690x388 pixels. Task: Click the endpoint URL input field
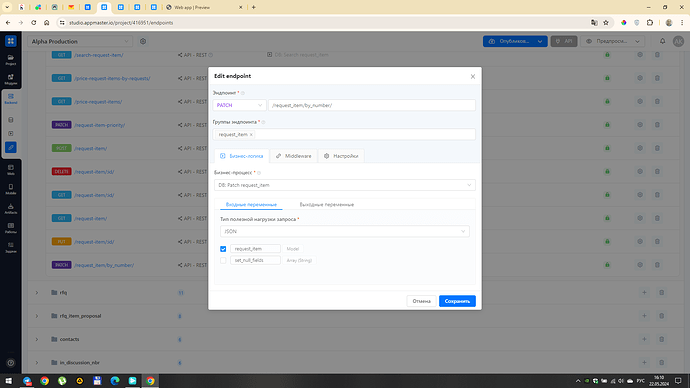click(372, 105)
